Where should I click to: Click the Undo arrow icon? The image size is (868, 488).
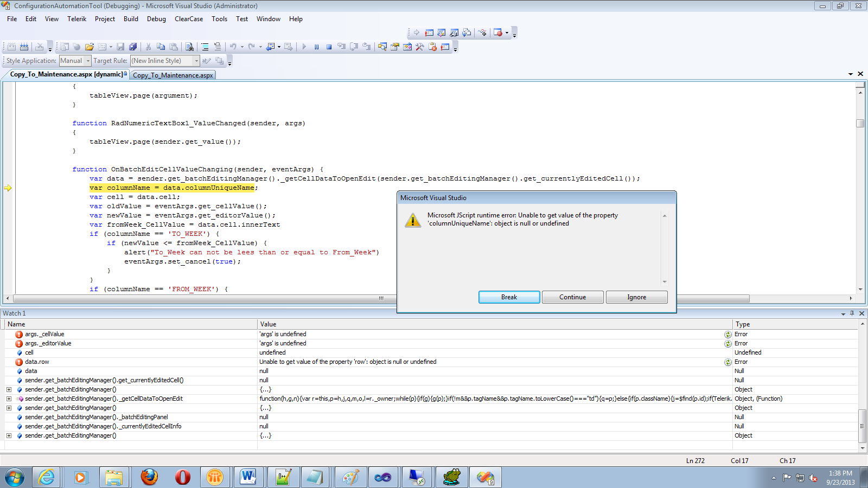[233, 47]
